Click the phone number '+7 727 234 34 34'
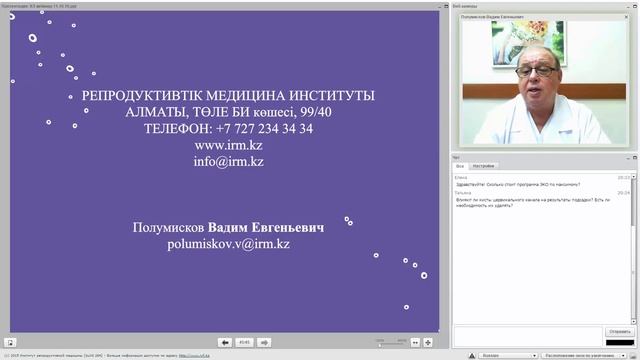This screenshot has height=360, width=640. pyautogui.click(x=264, y=129)
